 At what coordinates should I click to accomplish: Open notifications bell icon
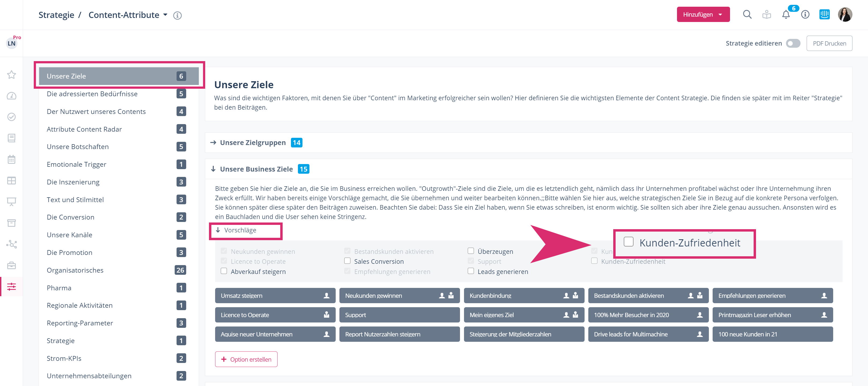tap(786, 15)
